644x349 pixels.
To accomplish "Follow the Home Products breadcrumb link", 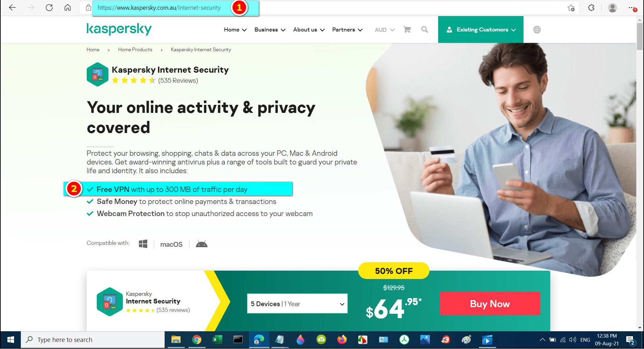I will coord(135,50).
